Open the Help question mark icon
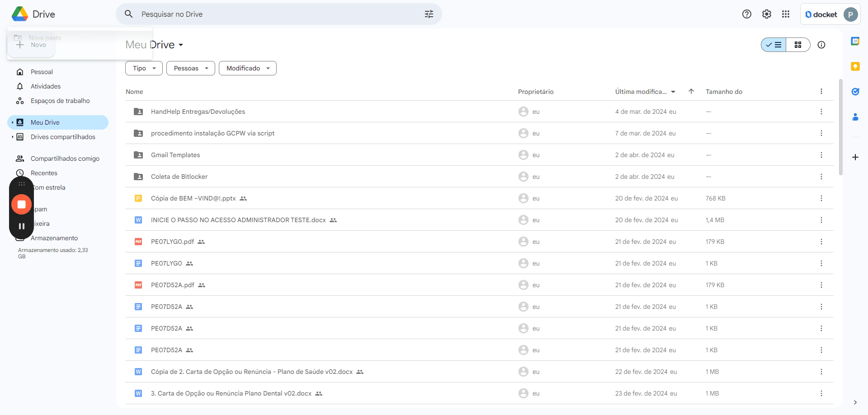Image resolution: width=868 pixels, height=415 pixels. pos(747,14)
